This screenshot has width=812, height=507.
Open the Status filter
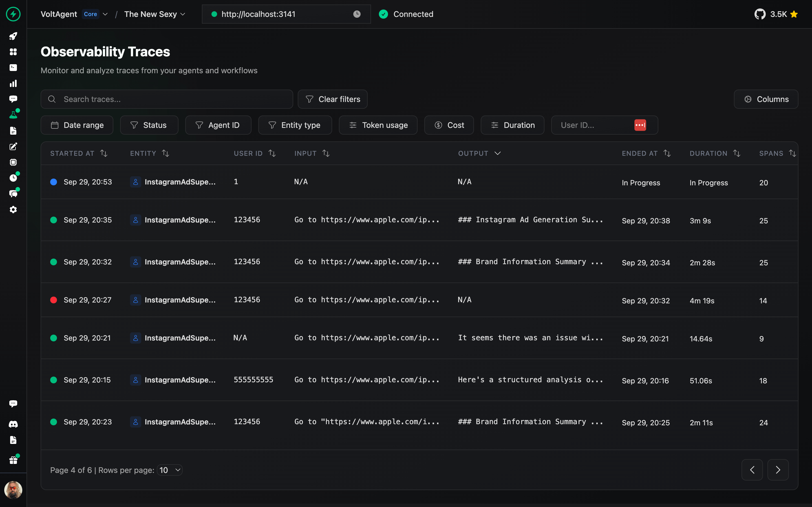[149, 125]
